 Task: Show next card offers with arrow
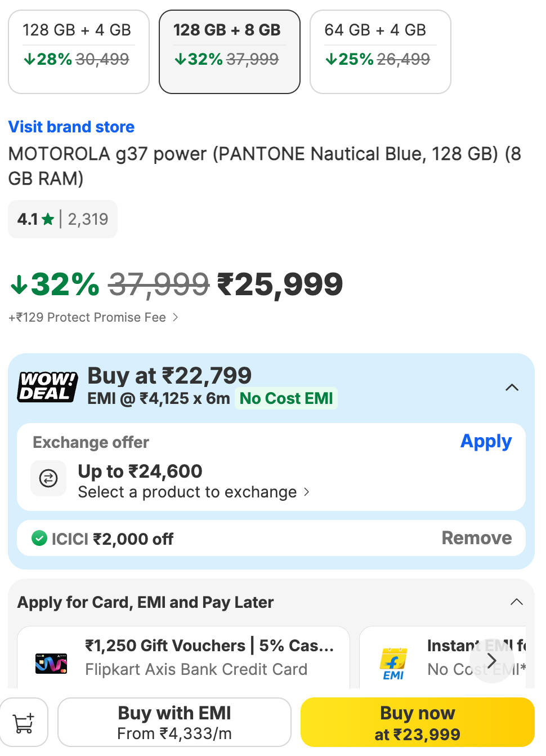(x=492, y=660)
